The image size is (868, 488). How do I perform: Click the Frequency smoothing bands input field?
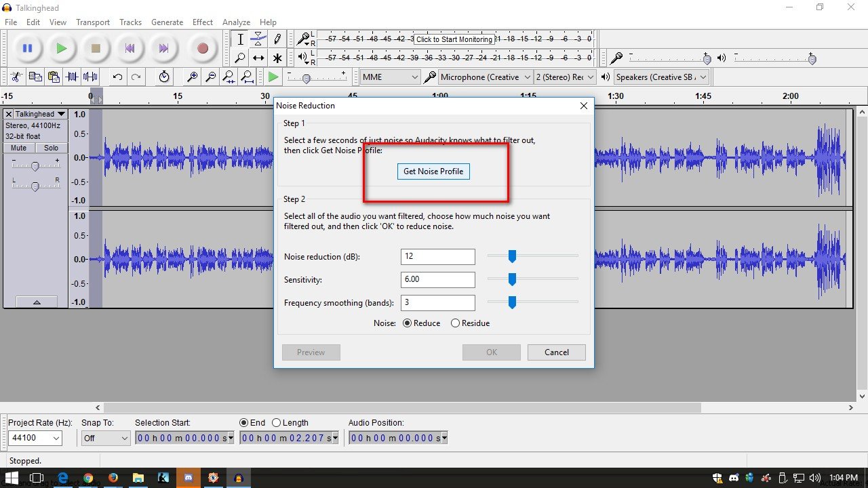pos(438,303)
